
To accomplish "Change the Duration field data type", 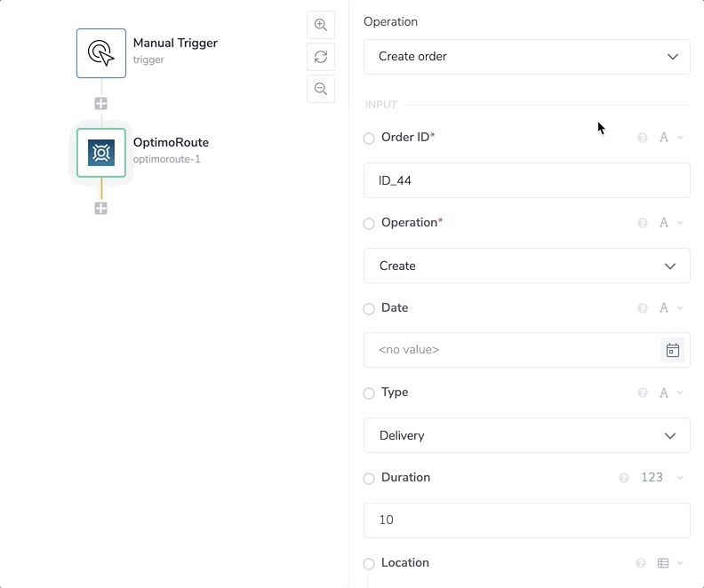I will (659, 478).
